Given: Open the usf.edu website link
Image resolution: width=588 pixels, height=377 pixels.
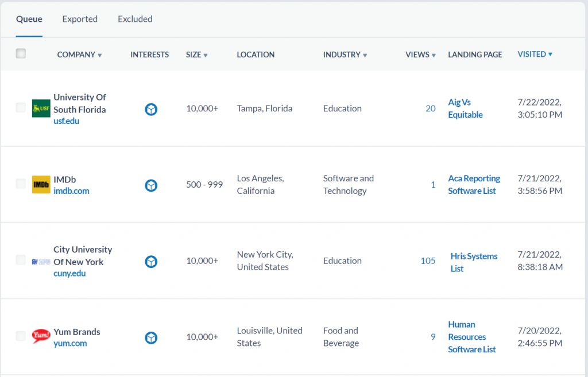Looking at the screenshot, I should [x=66, y=121].
